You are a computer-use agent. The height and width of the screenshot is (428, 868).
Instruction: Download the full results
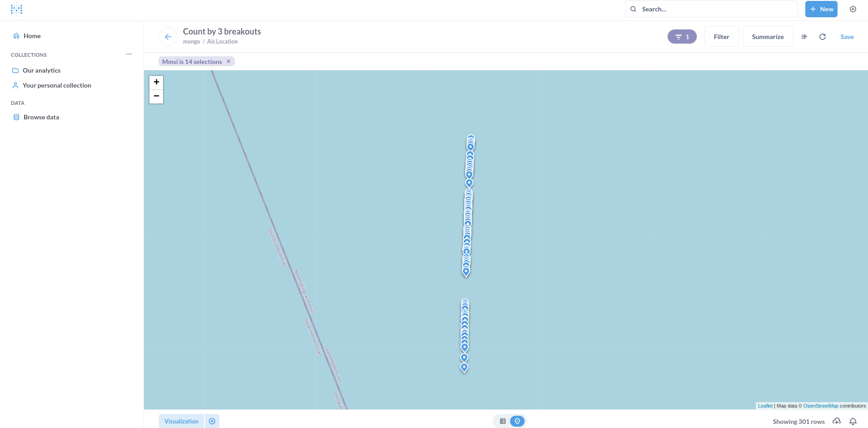tap(837, 421)
